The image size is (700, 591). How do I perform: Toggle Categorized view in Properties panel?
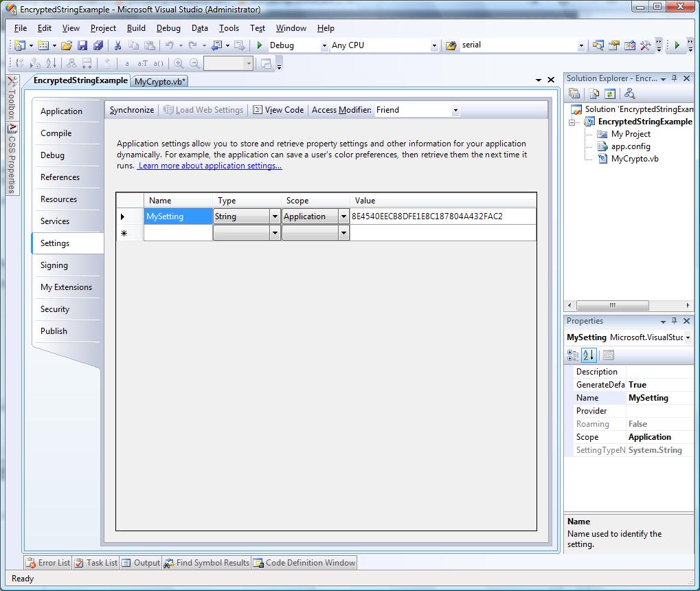[x=573, y=355]
